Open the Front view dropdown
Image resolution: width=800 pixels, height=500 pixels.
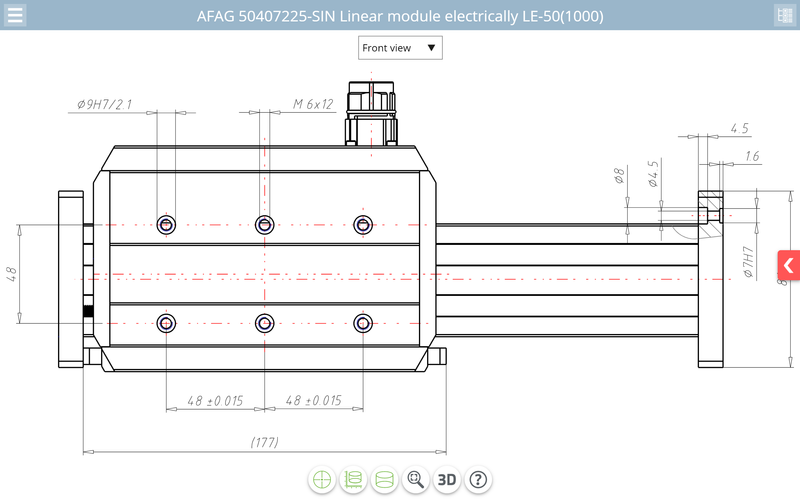click(x=400, y=48)
